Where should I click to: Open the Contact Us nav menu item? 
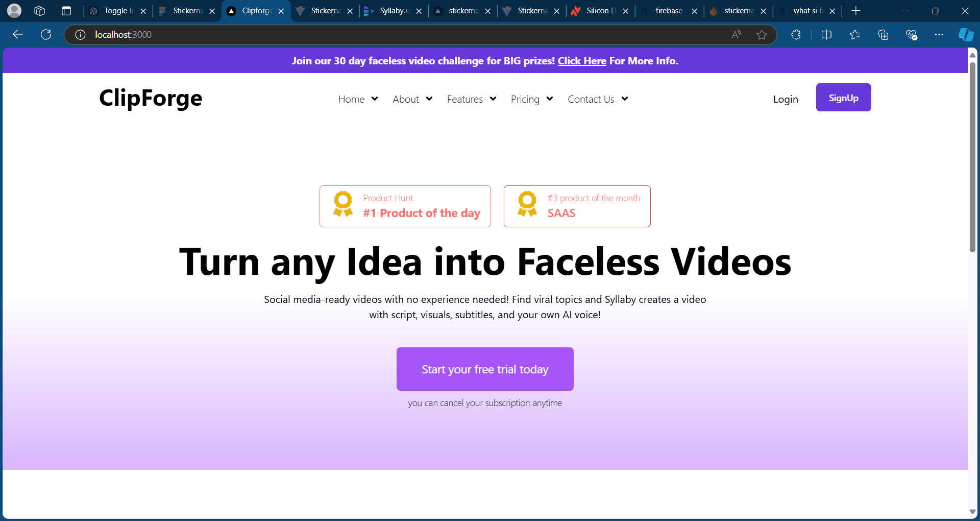pyautogui.click(x=591, y=99)
